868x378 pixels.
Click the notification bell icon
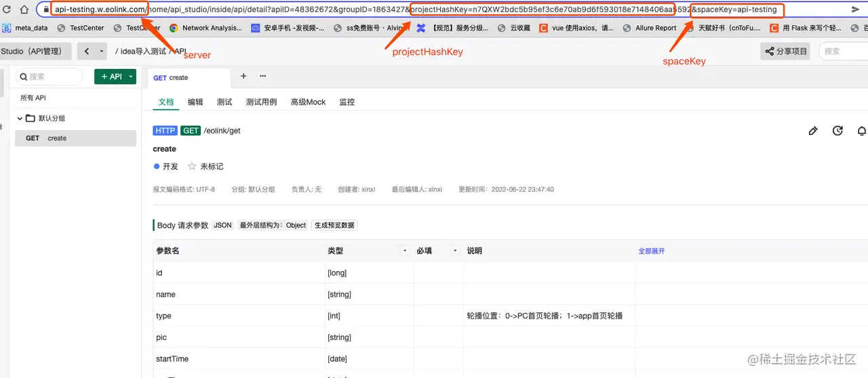[x=862, y=131]
